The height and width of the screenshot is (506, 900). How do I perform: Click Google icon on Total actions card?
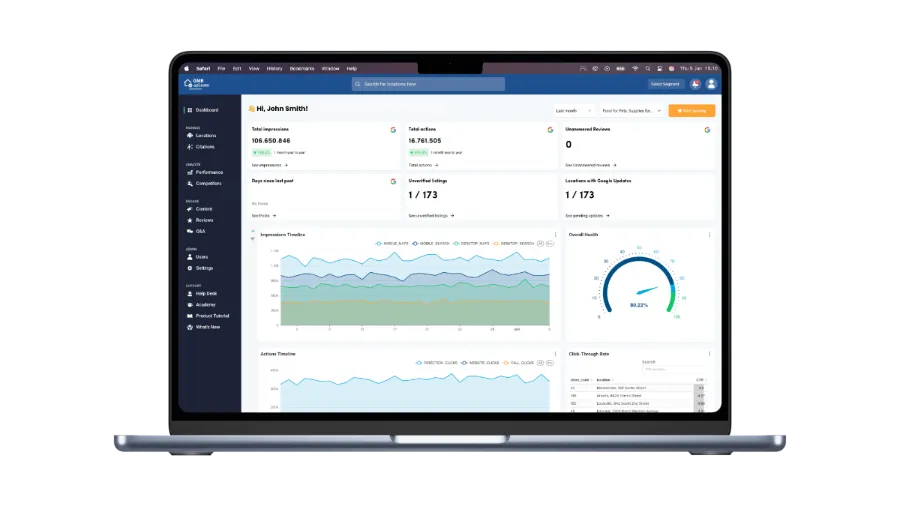tap(550, 130)
